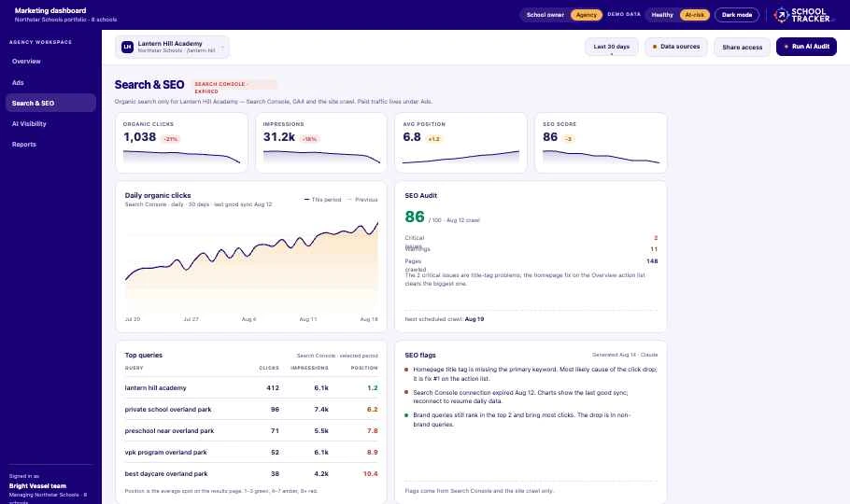850x504 pixels.
Task: Click the 412 clicks cell
Action: 273,388
